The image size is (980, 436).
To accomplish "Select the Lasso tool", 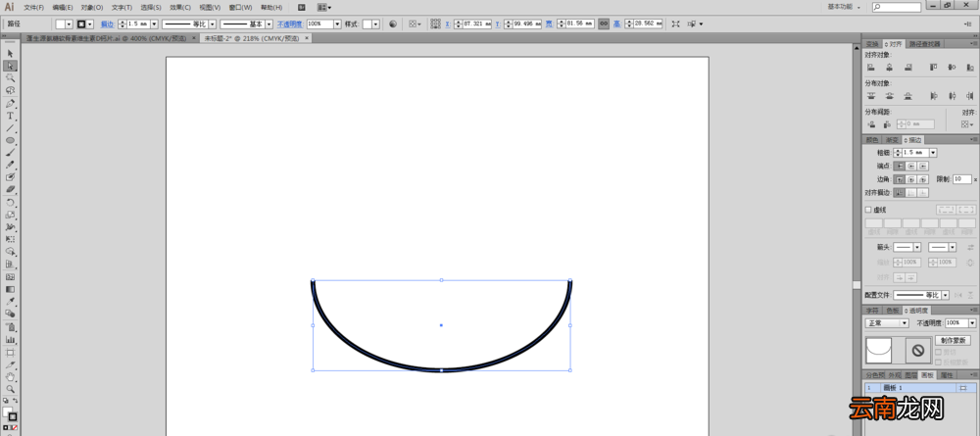I will (10, 90).
